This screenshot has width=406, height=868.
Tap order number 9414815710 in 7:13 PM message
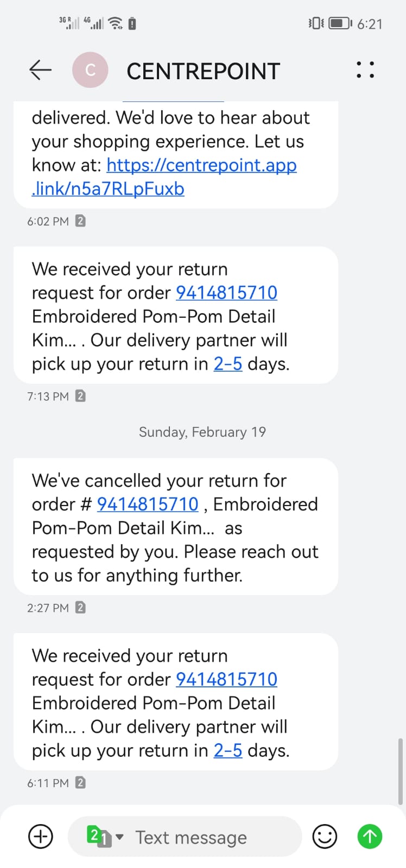pyautogui.click(x=226, y=293)
